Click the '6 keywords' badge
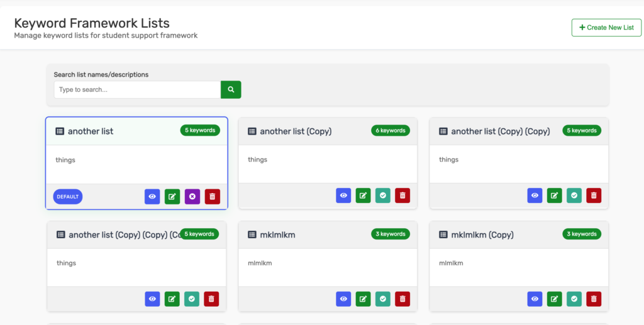The image size is (644, 325). coord(390,131)
